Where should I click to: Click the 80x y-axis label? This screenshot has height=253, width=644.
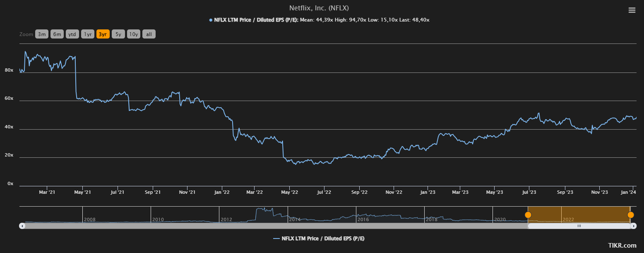click(9, 70)
